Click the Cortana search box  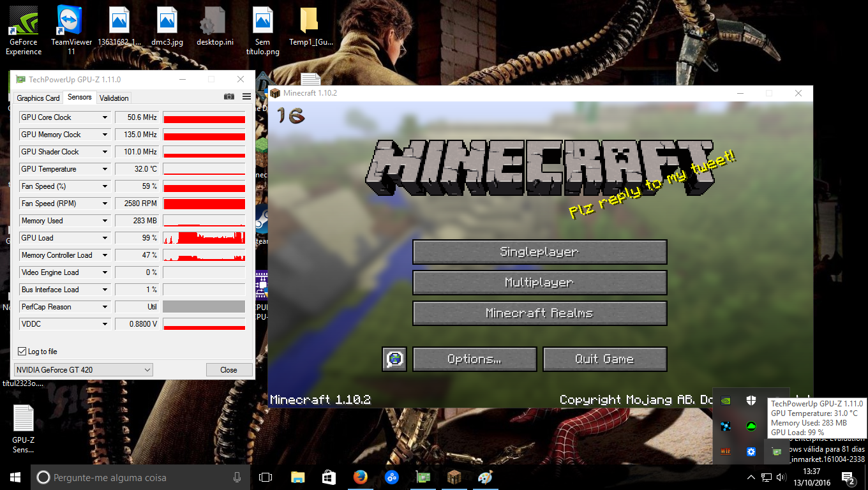tap(137, 477)
